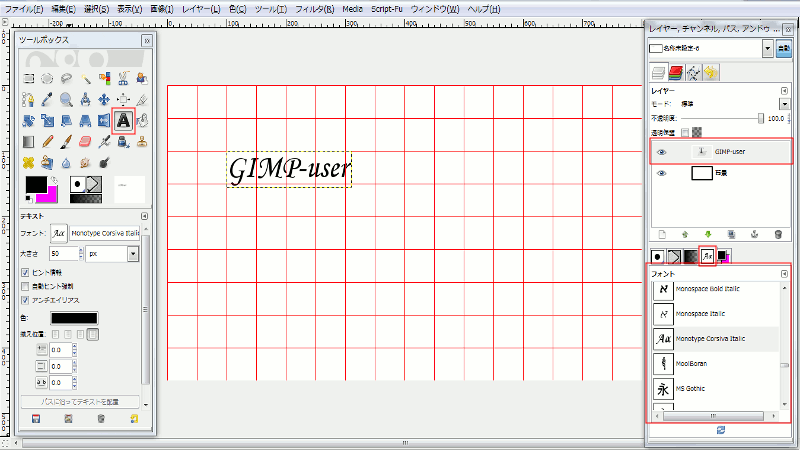This screenshot has width=800, height=450.
Task: Select the Paintbrush tool
Action: 66,142
